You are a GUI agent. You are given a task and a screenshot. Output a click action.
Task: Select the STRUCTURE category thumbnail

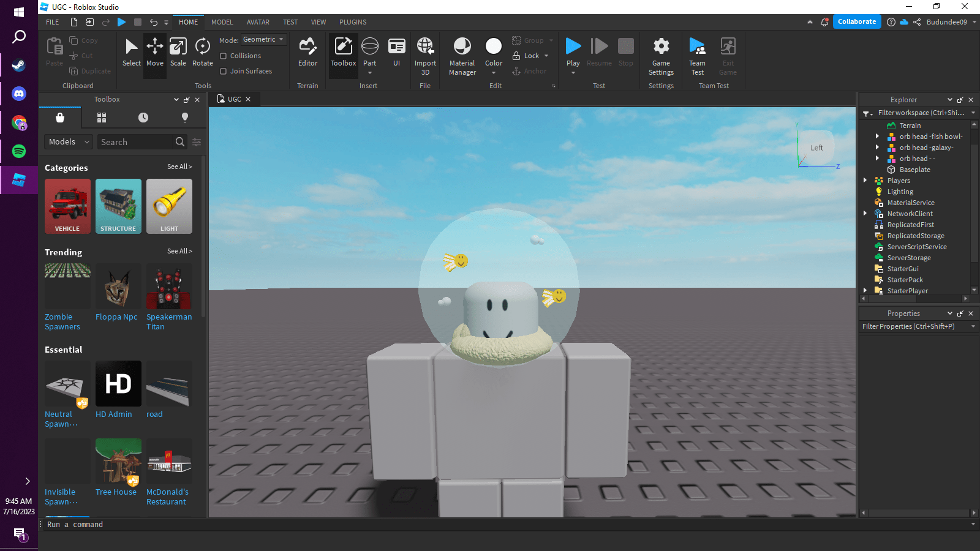[x=118, y=206]
